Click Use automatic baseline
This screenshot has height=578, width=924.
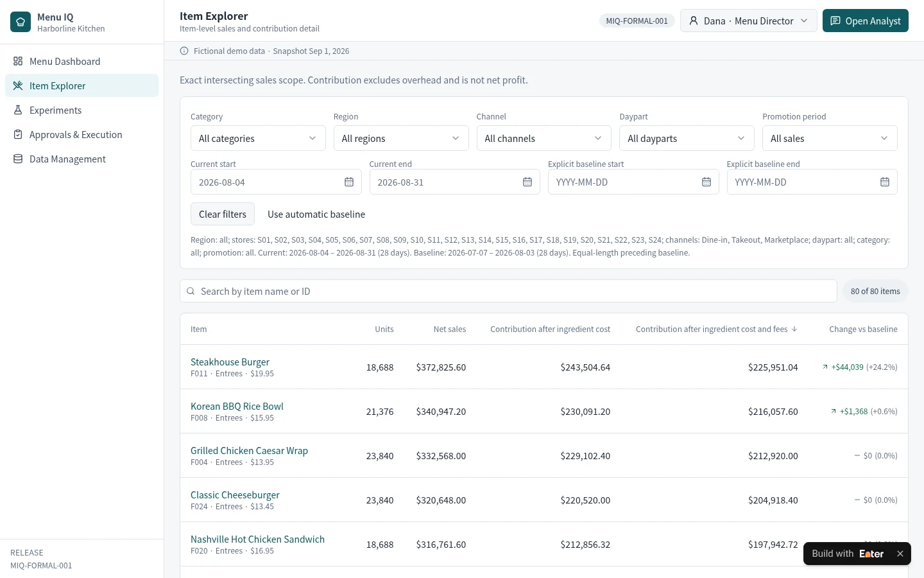click(x=316, y=215)
